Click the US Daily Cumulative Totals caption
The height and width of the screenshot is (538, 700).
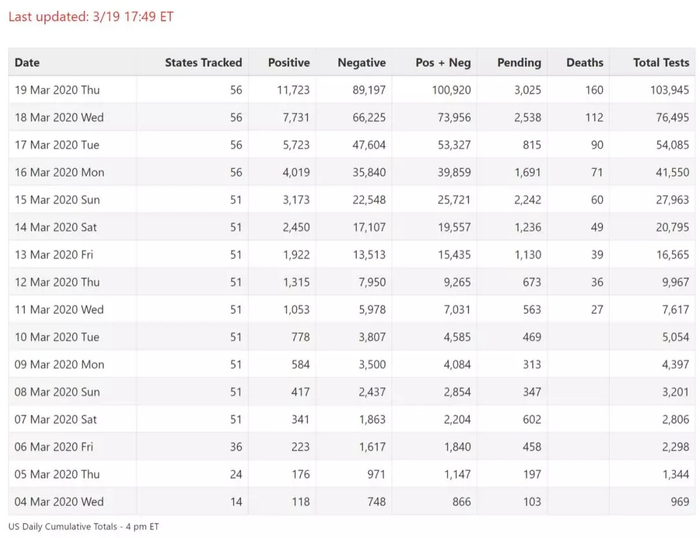[83, 526]
